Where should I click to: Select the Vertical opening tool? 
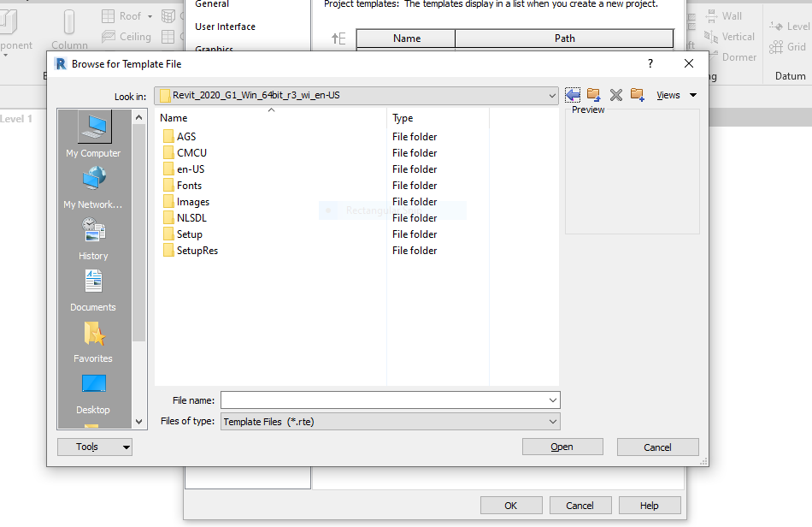pos(729,37)
